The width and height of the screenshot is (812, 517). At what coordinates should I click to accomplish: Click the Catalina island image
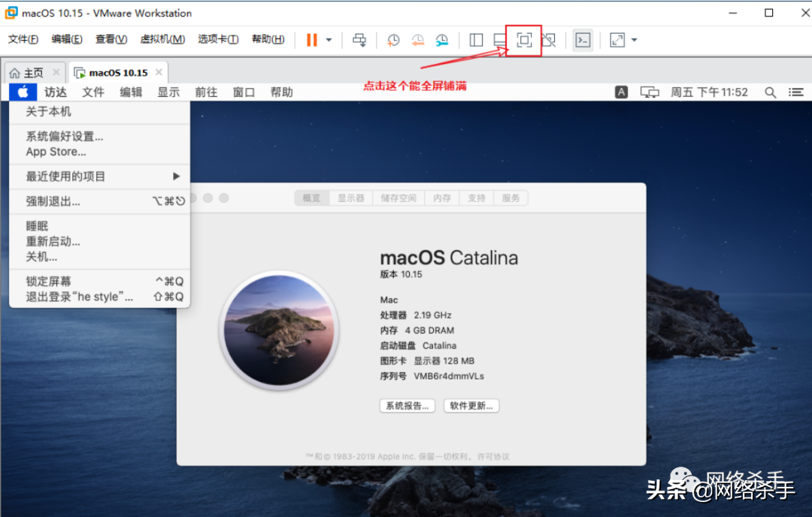(x=279, y=330)
